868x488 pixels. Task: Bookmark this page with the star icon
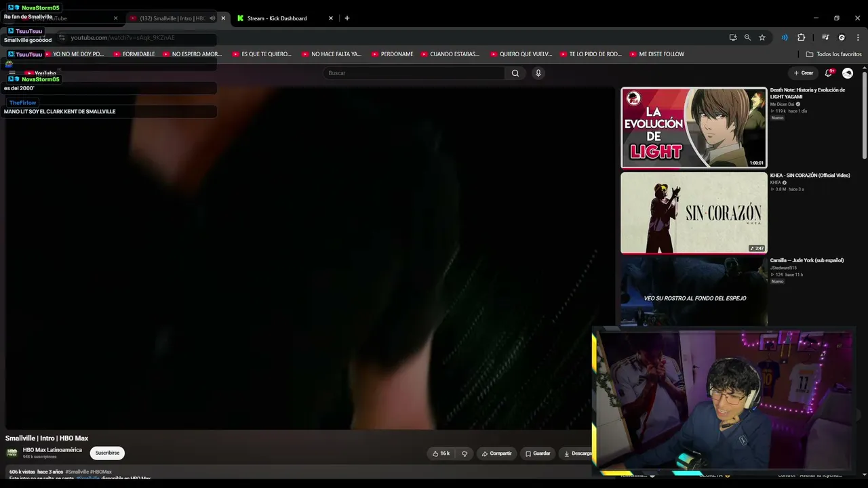pyautogui.click(x=762, y=37)
